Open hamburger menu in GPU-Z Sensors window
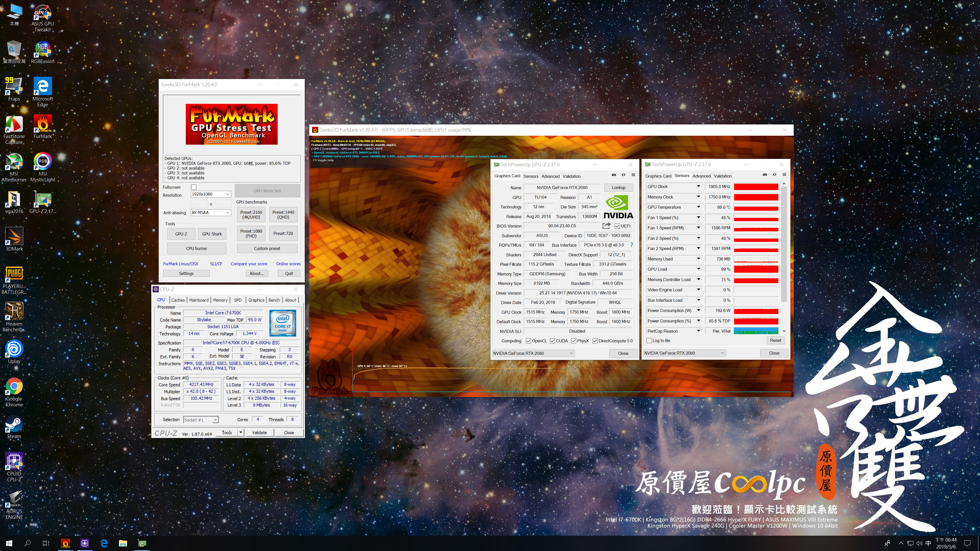Screen dimensions: 980x551 point(784,174)
